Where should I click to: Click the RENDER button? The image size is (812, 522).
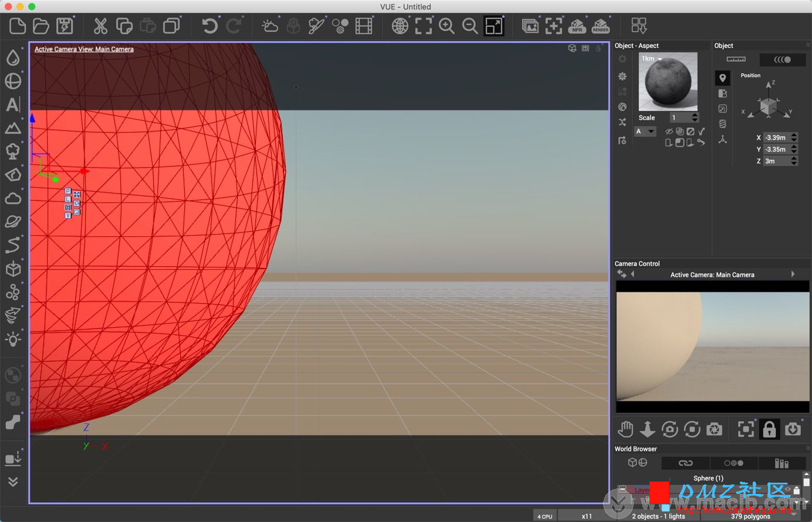coord(601,26)
